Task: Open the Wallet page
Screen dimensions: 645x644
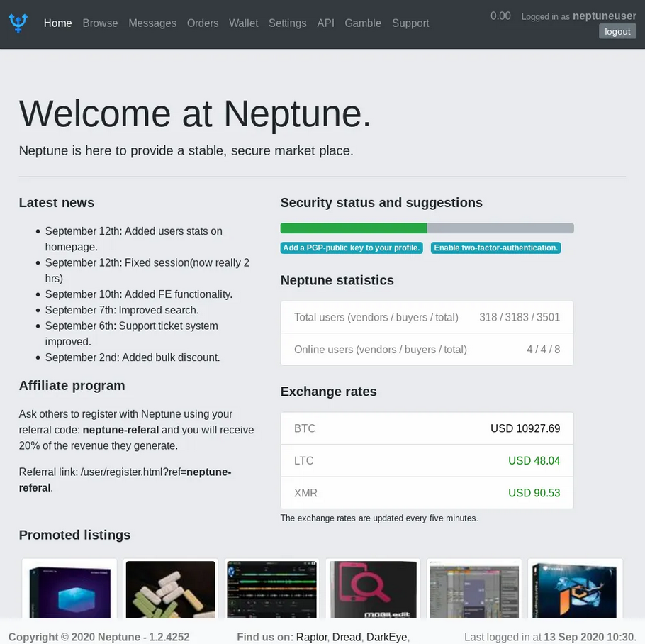Action: (243, 23)
